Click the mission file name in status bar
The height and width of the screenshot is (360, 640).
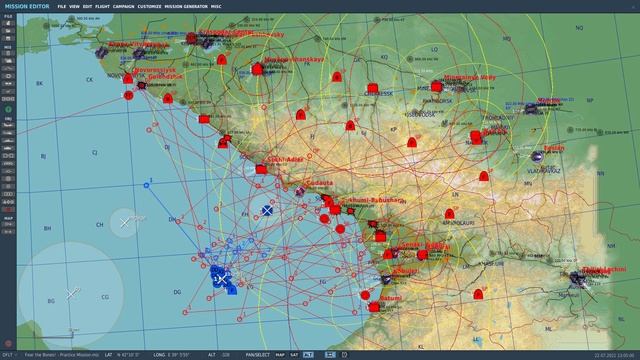[x=62, y=355]
